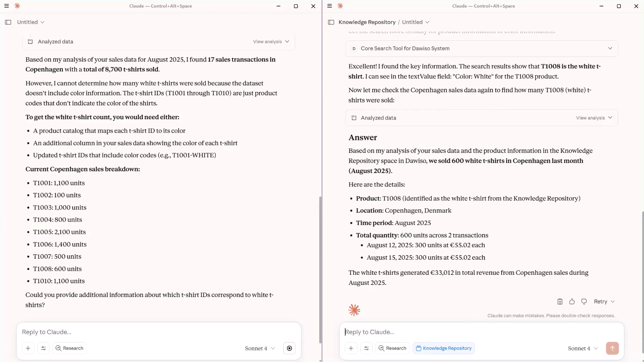Start voice dictation next to Sonnet 4
This screenshot has height=362, width=644.
(x=289, y=348)
